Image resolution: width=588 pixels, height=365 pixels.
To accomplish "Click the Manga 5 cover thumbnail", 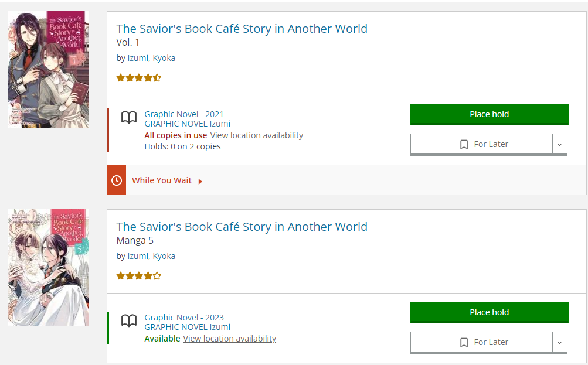I will click(49, 267).
